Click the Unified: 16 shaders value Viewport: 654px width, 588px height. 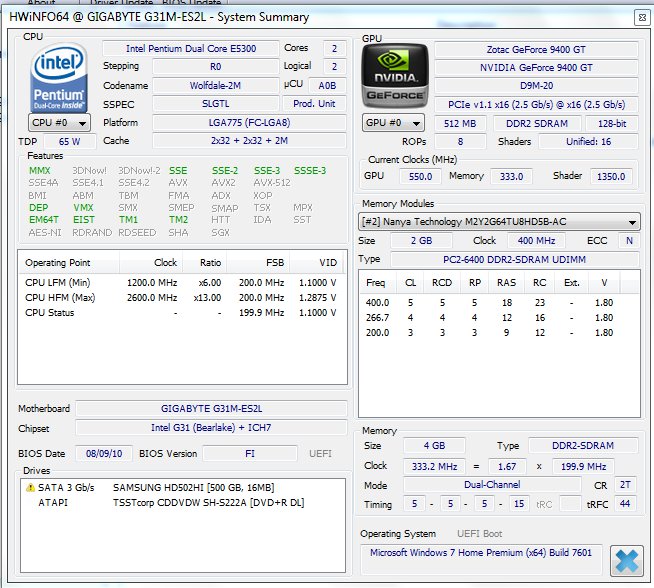pos(588,141)
